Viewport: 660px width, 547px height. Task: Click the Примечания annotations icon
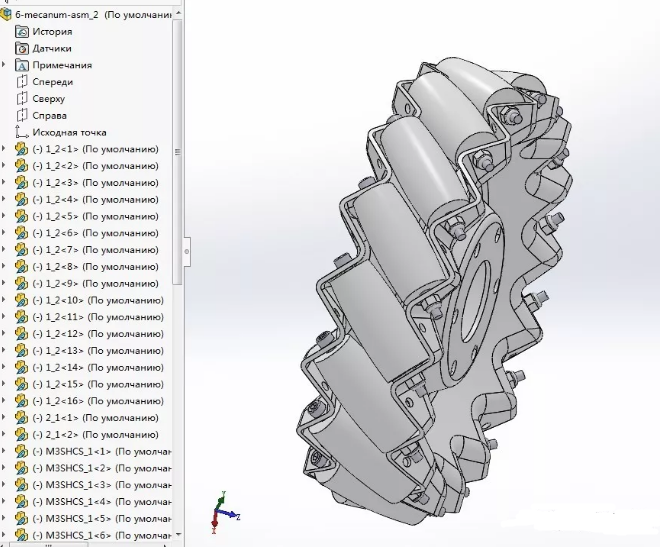21,65
